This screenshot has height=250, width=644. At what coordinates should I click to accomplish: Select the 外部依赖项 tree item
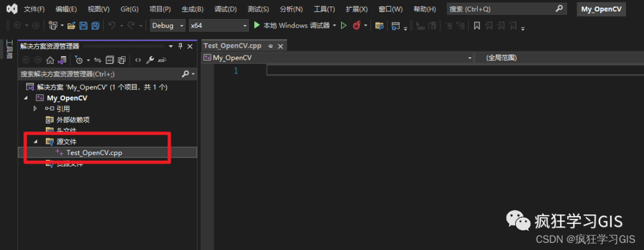click(73, 120)
